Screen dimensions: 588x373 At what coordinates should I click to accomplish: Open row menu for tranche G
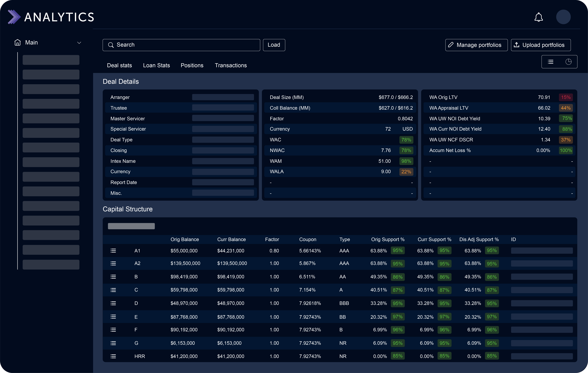pos(113,343)
